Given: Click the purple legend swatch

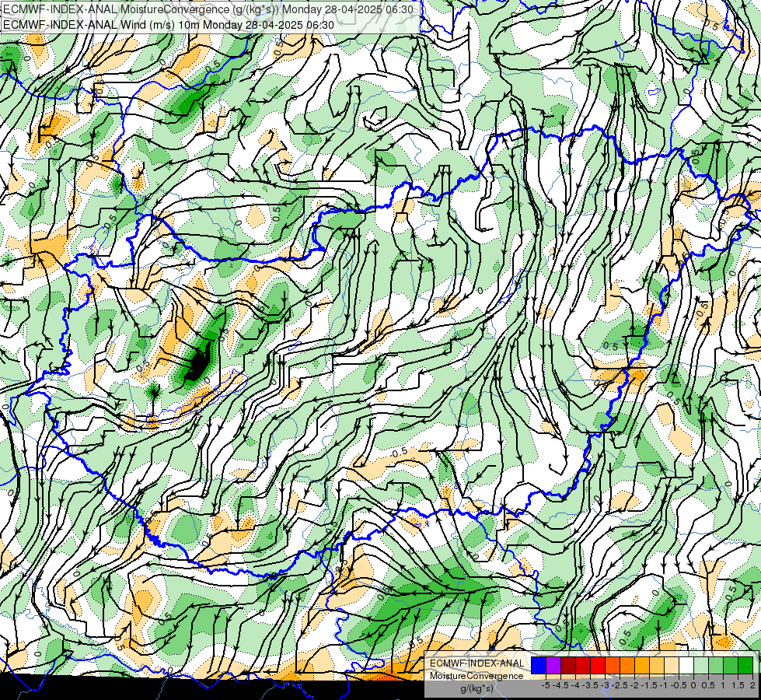Looking at the screenshot, I should coord(553,665).
